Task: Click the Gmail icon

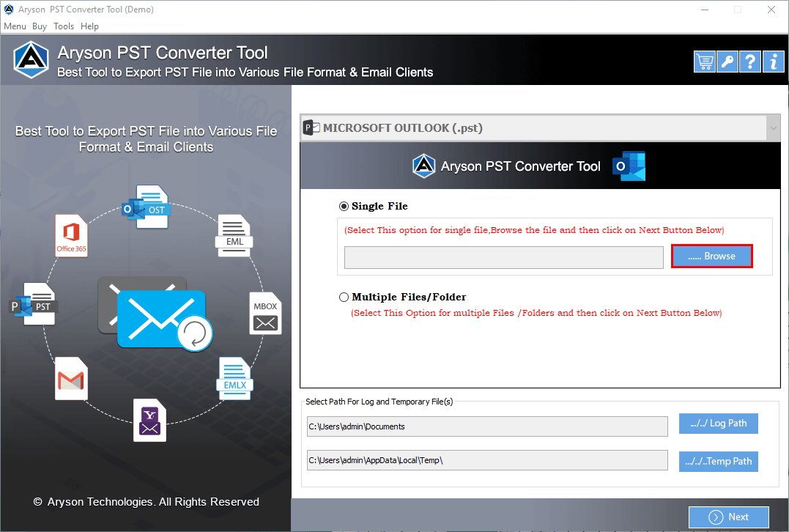Action: [71, 379]
